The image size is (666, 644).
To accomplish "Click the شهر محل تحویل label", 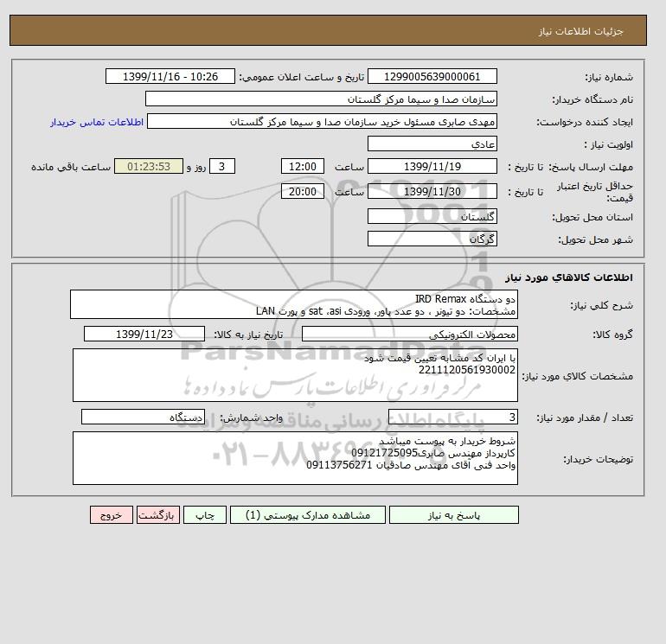I will click(x=595, y=239).
